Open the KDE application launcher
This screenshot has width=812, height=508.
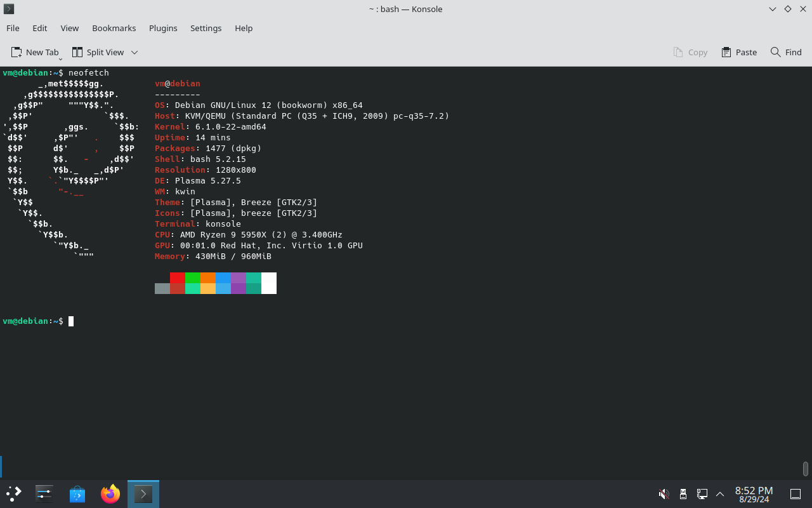(x=13, y=493)
